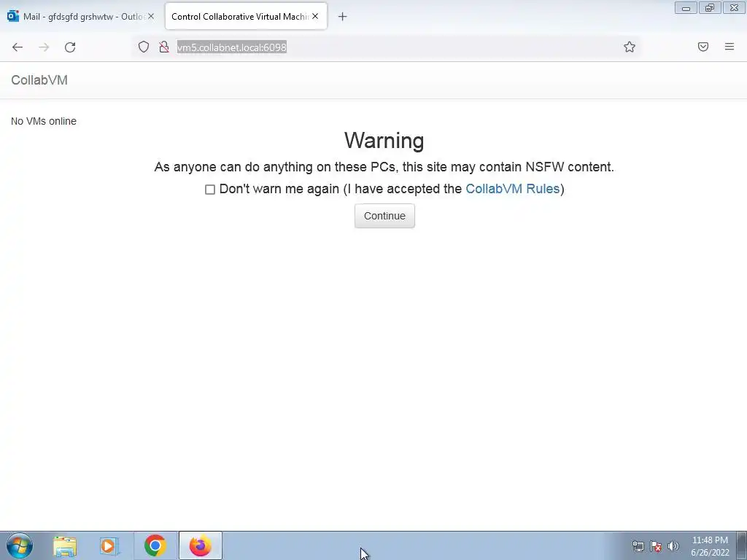This screenshot has height=560, width=747.
Task: Open a new browser tab
Action: pyautogui.click(x=342, y=17)
